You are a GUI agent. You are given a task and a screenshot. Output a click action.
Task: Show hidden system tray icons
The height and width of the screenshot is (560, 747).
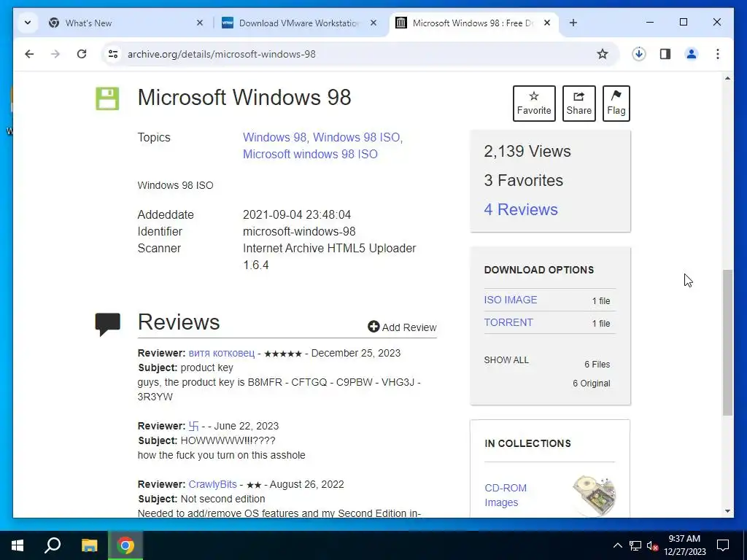tap(617, 545)
